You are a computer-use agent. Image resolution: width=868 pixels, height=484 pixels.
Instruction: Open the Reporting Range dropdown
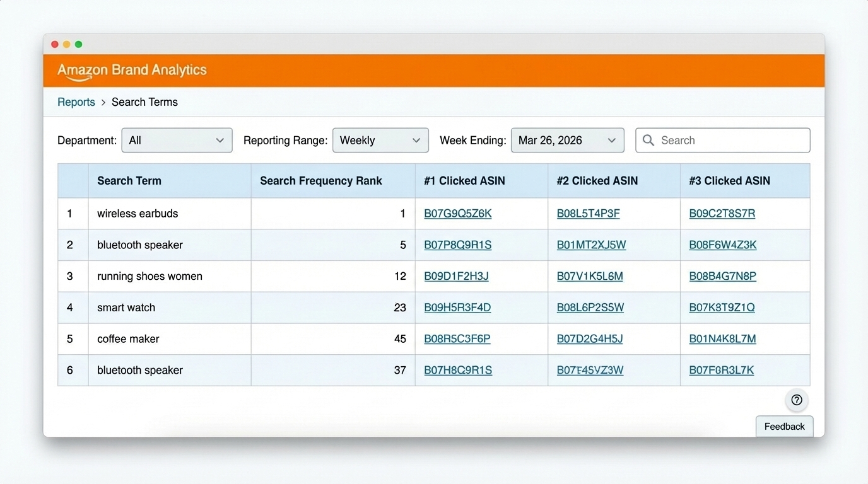(x=380, y=140)
